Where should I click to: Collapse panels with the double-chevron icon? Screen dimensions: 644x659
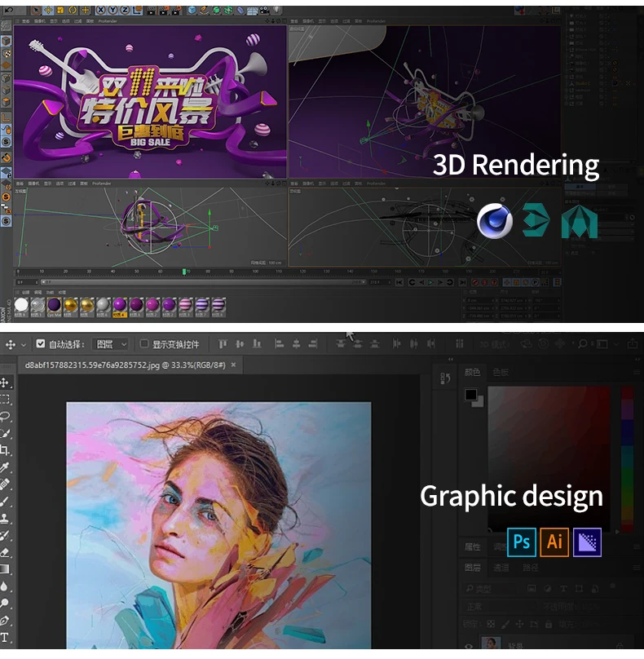[x=450, y=360]
